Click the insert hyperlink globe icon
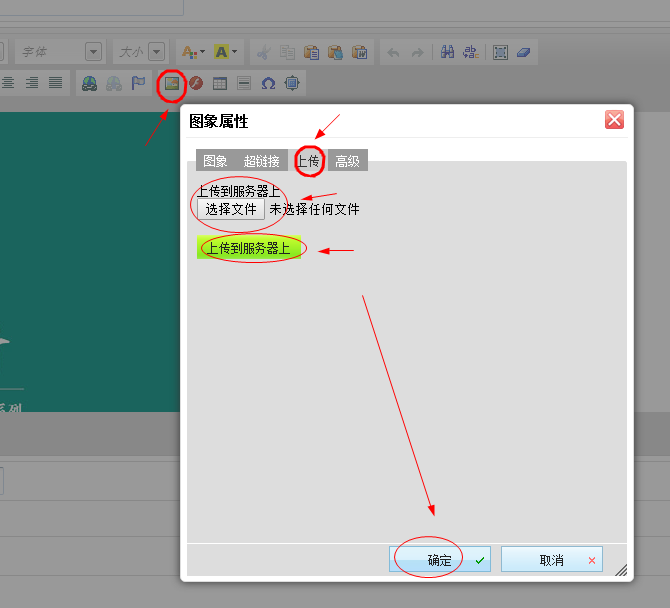 pos(90,83)
